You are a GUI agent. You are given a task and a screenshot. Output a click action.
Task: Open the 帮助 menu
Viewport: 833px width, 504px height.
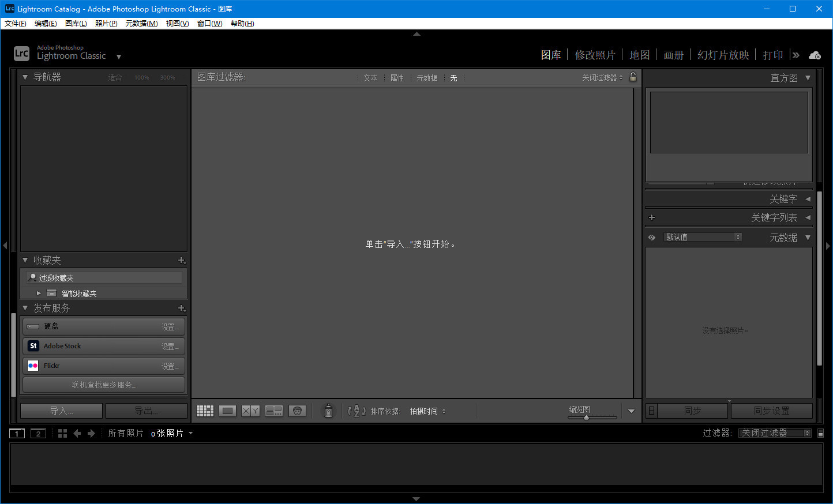point(242,23)
